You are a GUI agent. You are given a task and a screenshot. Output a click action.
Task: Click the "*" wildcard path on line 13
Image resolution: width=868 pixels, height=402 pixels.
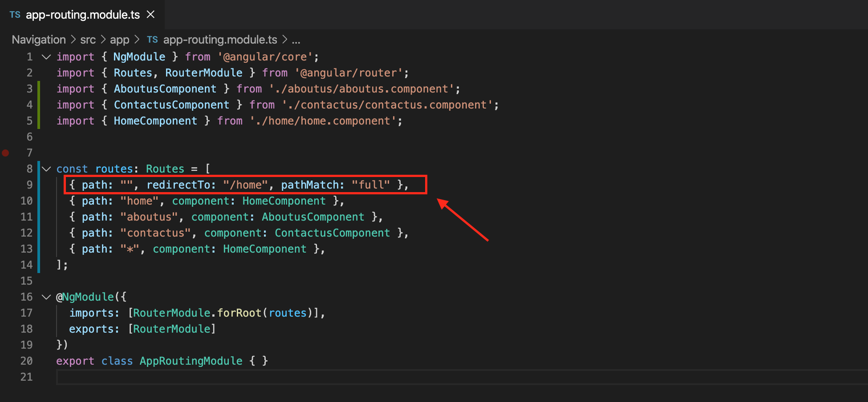tap(130, 249)
